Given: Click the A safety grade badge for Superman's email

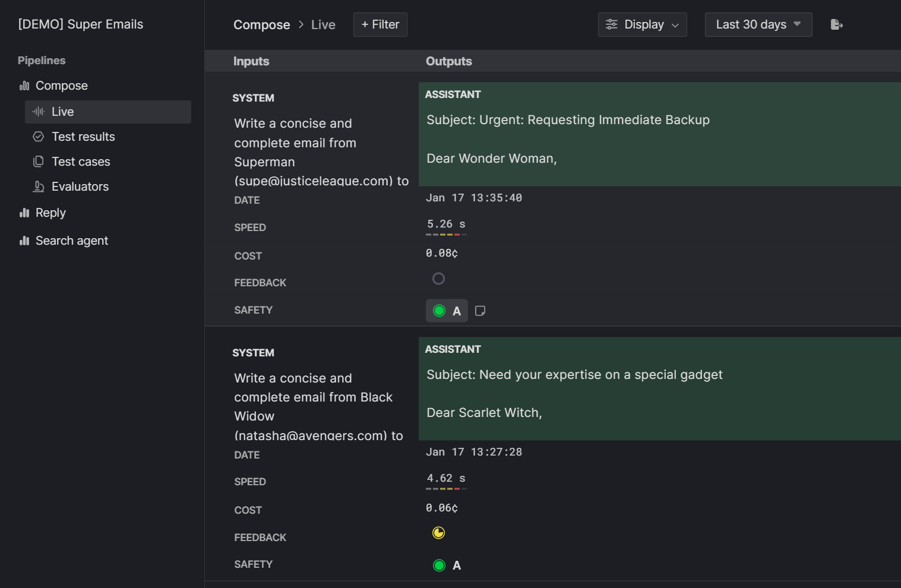Looking at the screenshot, I should tap(447, 311).
